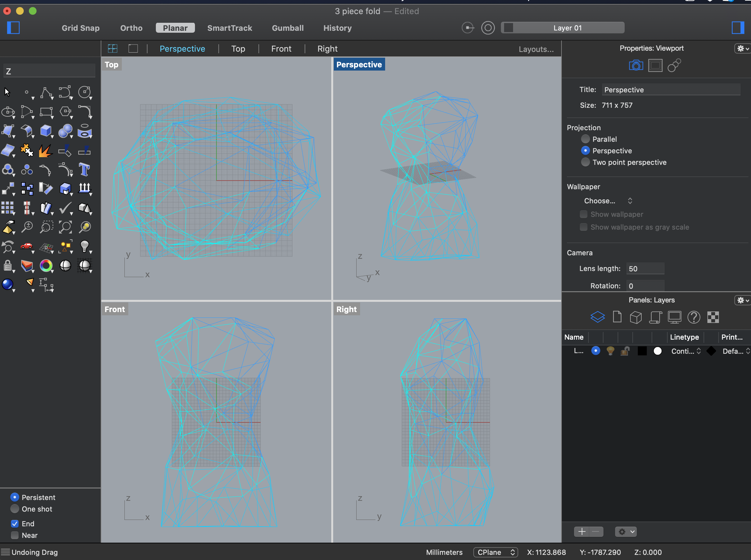
Task: Toggle Ortho mode
Action: [x=131, y=28]
